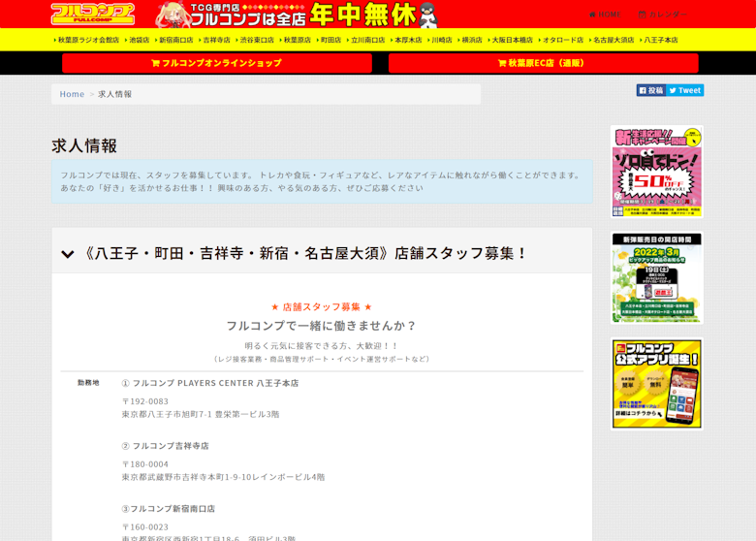Click the 求人情報 page heading
This screenshot has width=756, height=541.
84,145
